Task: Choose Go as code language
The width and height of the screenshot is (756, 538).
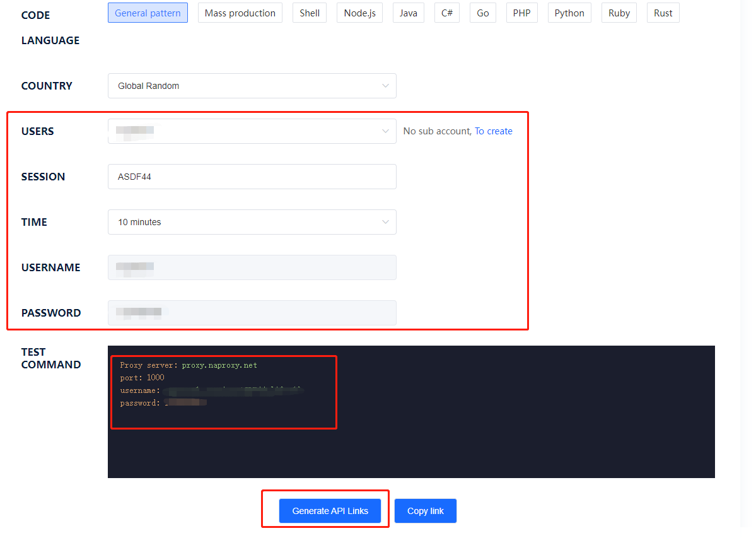Action: (482, 13)
